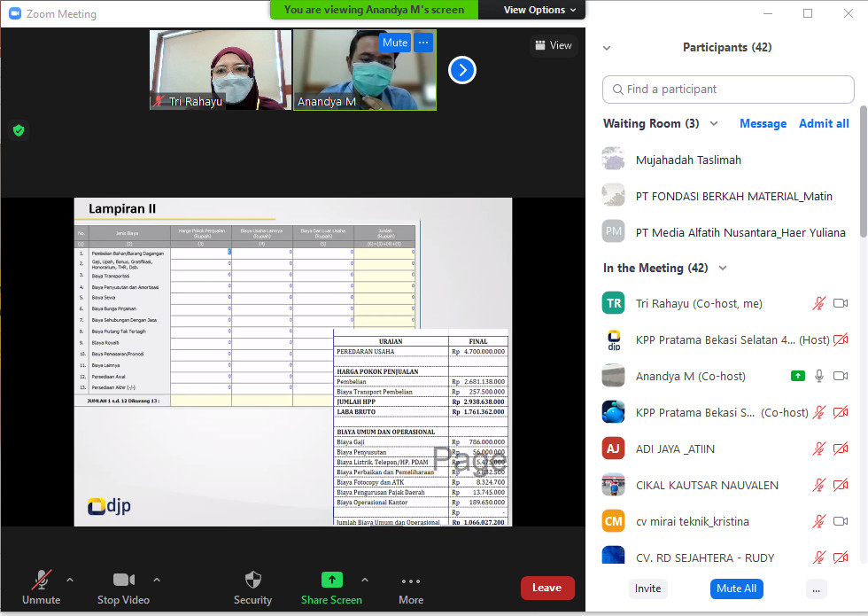Click the three-dot menu on Anandya M's video

click(422, 43)
